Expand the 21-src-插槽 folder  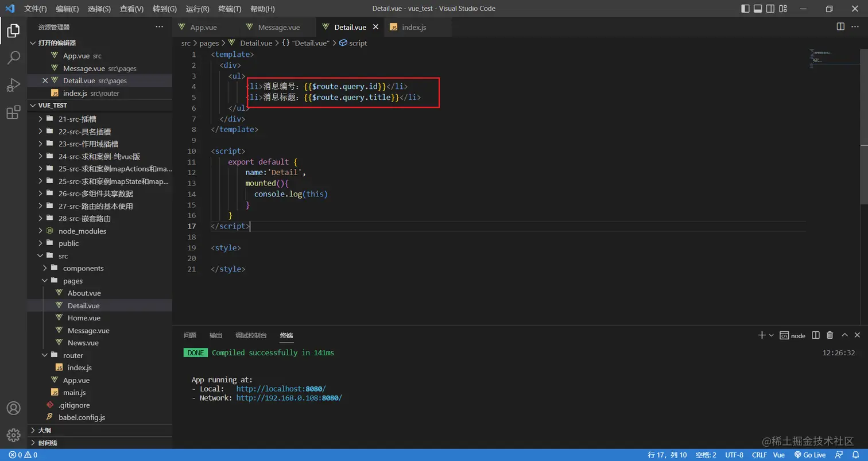click(100, 119)
